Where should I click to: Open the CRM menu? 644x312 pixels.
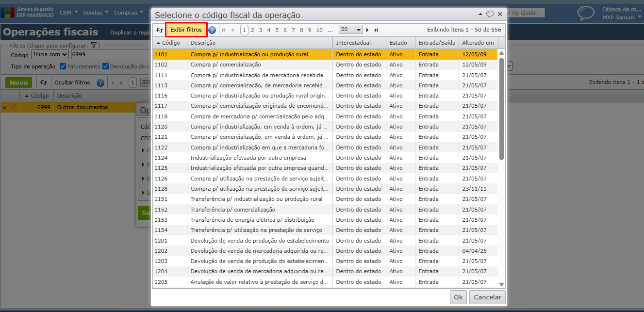(x=68, y=13)
